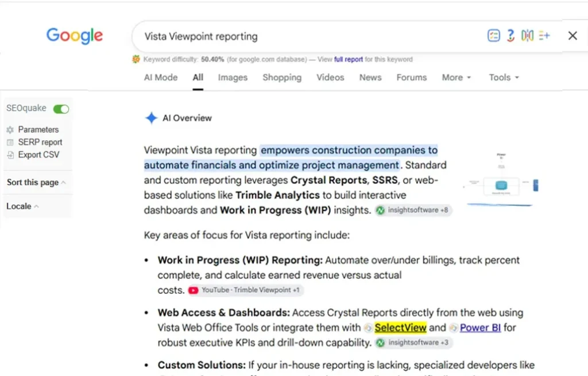588x376 pixels.
Task: Click the Custom Solutions heading
Action: point(202,365)
